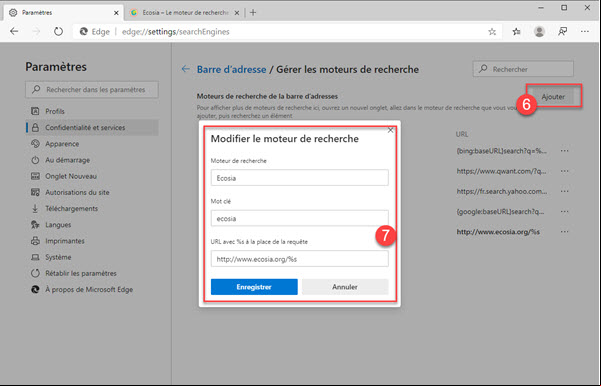Click the Edge logo beside À propos
The width and height of the screenshot is (601, 386).
[35, 289]
